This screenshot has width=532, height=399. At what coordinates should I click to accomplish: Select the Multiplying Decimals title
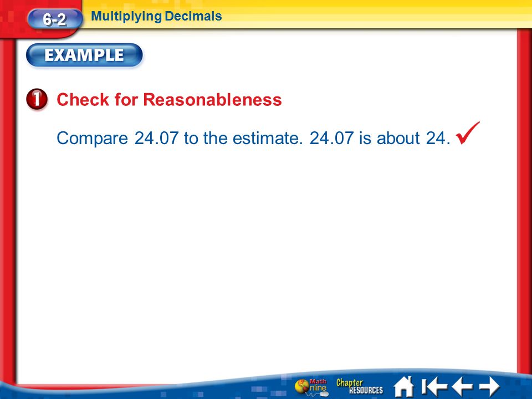156,16
